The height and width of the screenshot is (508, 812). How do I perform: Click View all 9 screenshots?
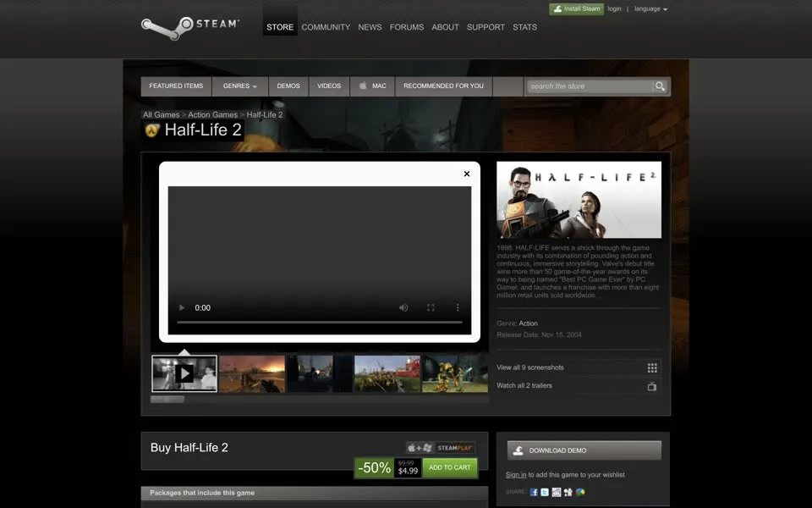pyautogui.click(x=530, y=367)
